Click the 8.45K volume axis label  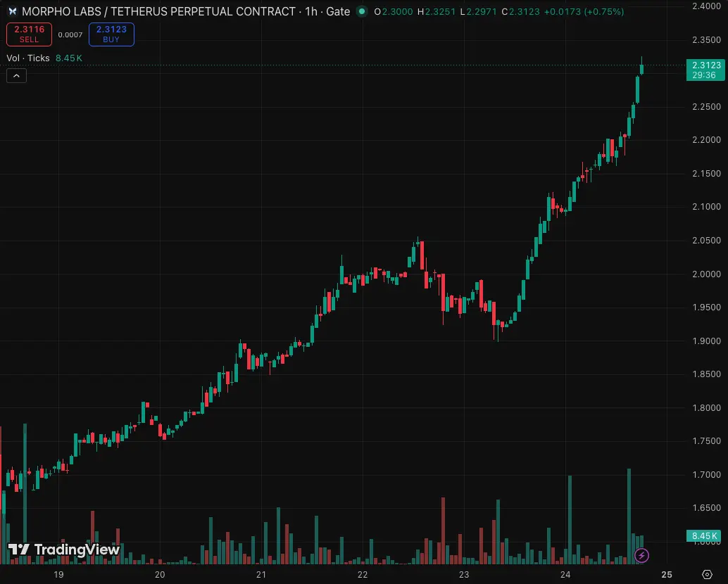705,535
